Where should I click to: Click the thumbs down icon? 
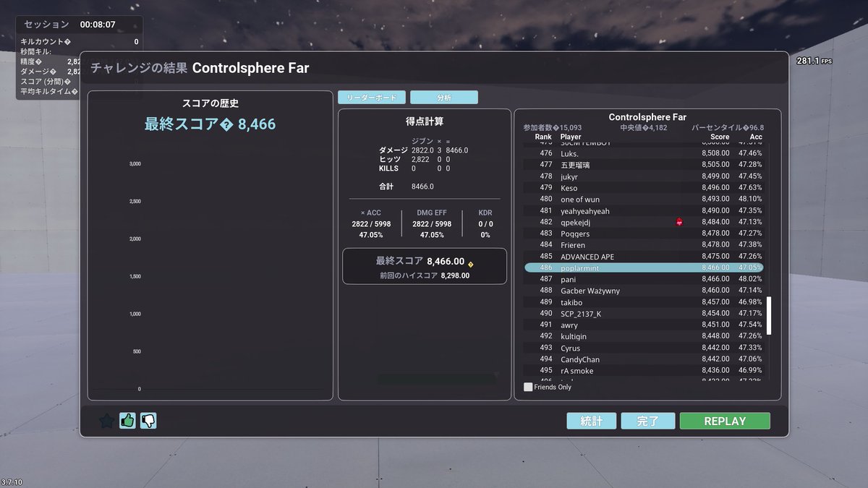(x=148, y=421)
